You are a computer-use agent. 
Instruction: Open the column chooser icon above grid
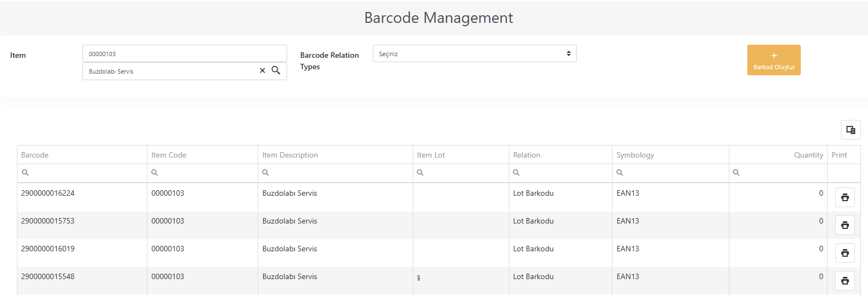coord(851,130)
